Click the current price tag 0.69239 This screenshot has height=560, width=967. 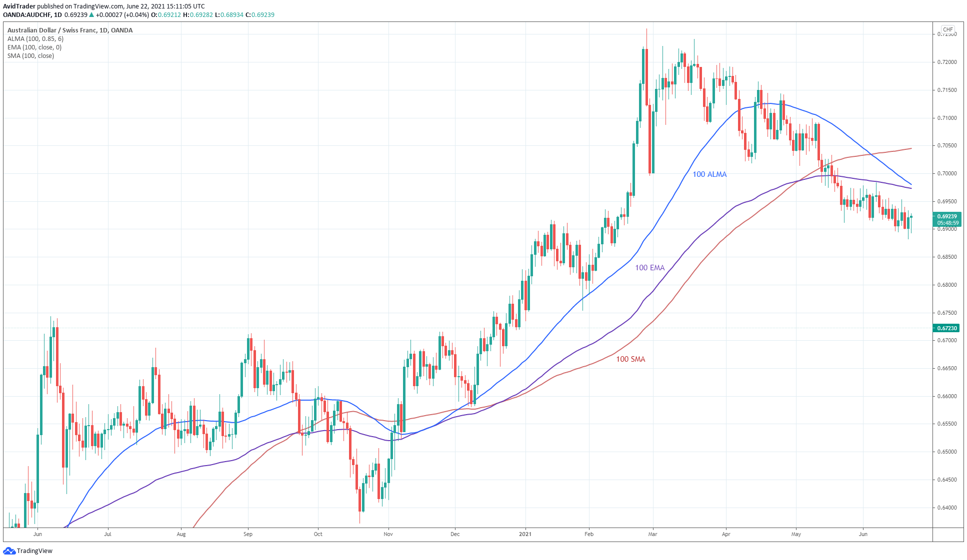point(947,216)
